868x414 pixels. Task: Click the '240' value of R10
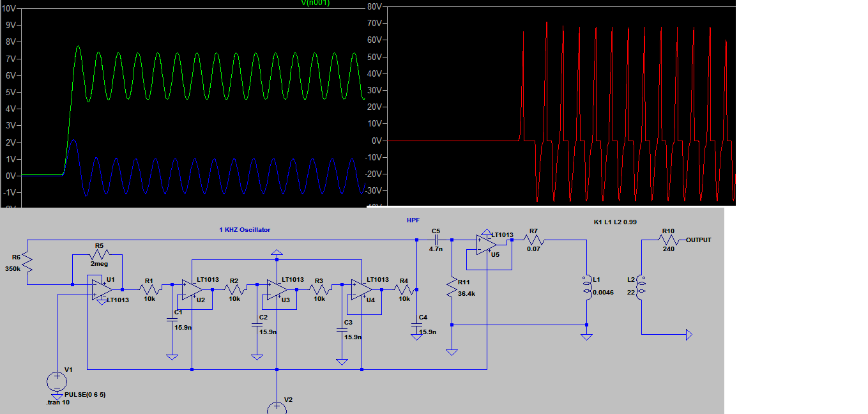click(x=669, y=249)
